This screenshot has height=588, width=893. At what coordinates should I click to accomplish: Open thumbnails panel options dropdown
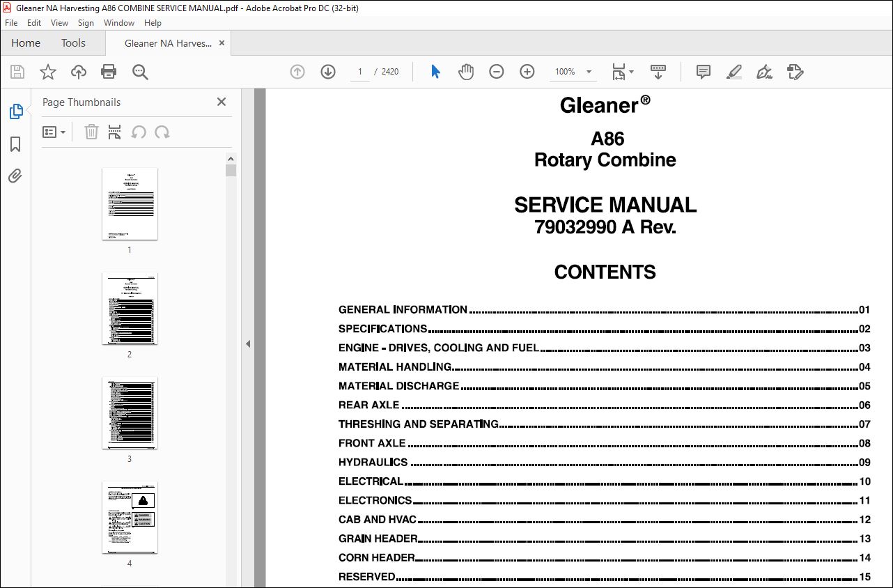click(54, 132)
